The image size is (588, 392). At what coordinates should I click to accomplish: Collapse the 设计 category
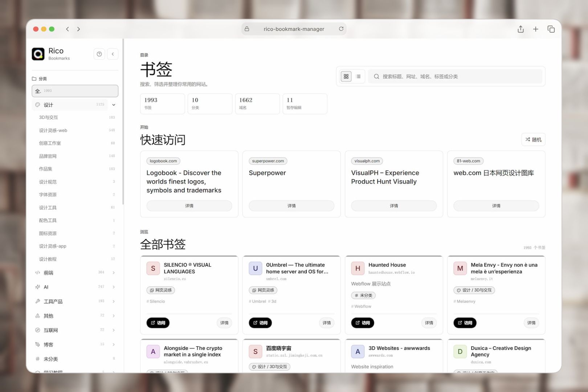click(114, 105)
